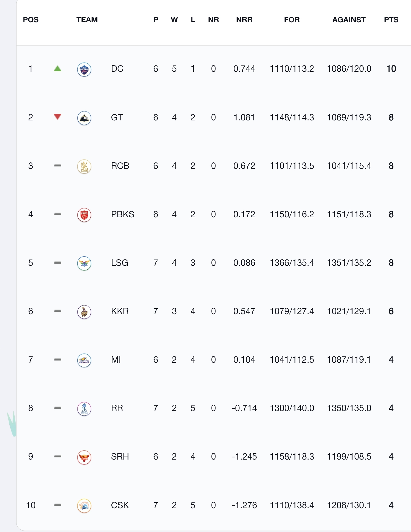Image resolution: width=411 pixels, height=532 pixels.
Task: Click DC's points value of 10
Action: [x=391, y=69]
